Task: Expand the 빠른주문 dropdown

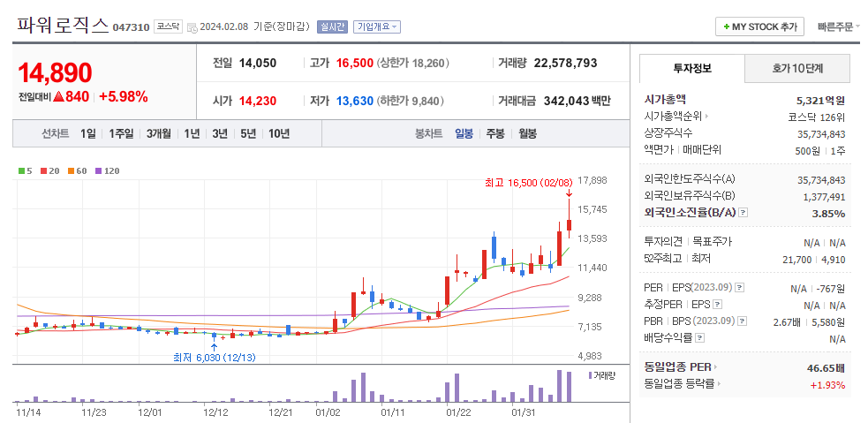Action: click(x=838, y=26)
